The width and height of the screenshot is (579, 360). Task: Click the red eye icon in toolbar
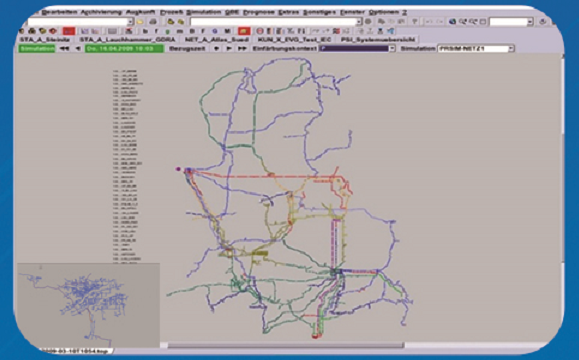pyautogui.click(x=53, y=31)
